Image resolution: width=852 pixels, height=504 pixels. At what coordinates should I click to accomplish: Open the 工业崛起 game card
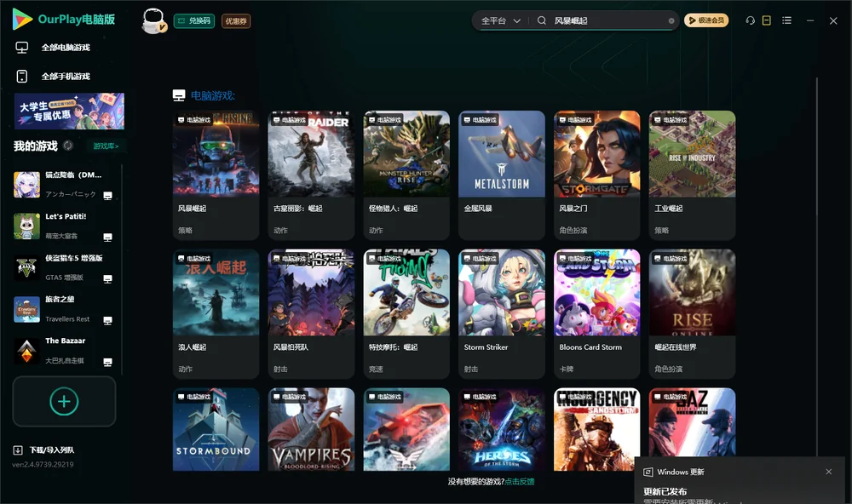pos(692,175)
